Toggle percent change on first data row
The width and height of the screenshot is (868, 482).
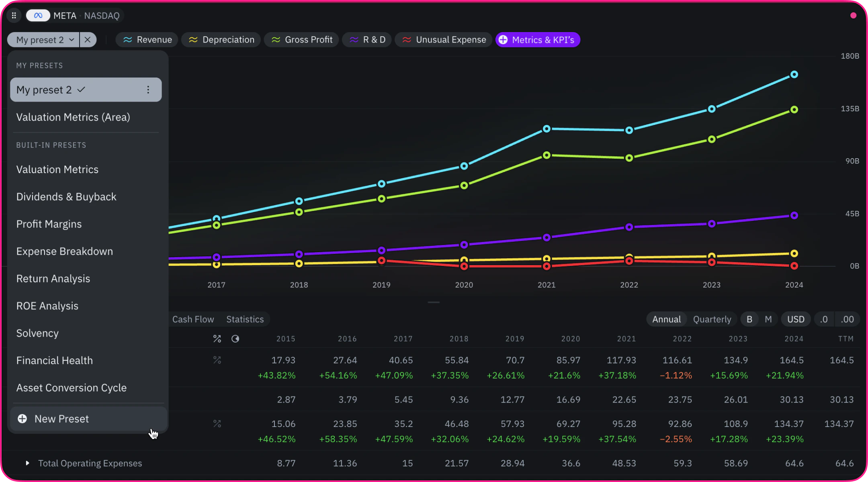(x=217, y=360)
